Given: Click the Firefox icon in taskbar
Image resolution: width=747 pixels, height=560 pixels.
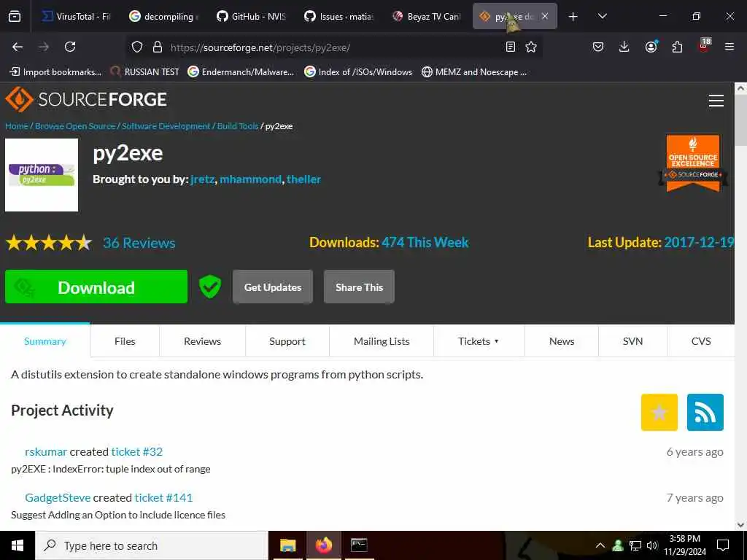Looking at the screenshot, I should 323,545.
